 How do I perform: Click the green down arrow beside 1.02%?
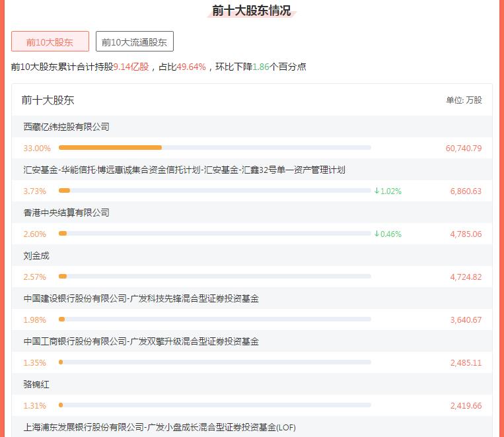377,191
